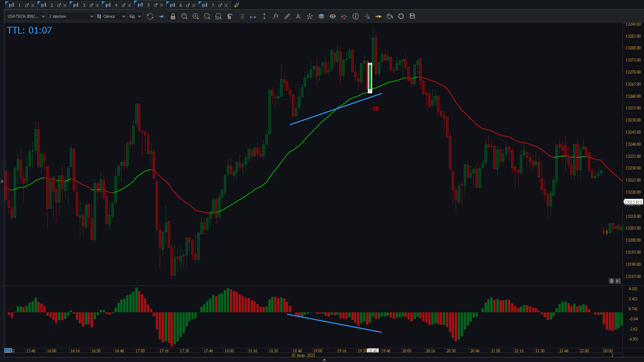Open the layers stack icon
The width and height of the screenshot is (644, 362).
click(x=321, y=16)
